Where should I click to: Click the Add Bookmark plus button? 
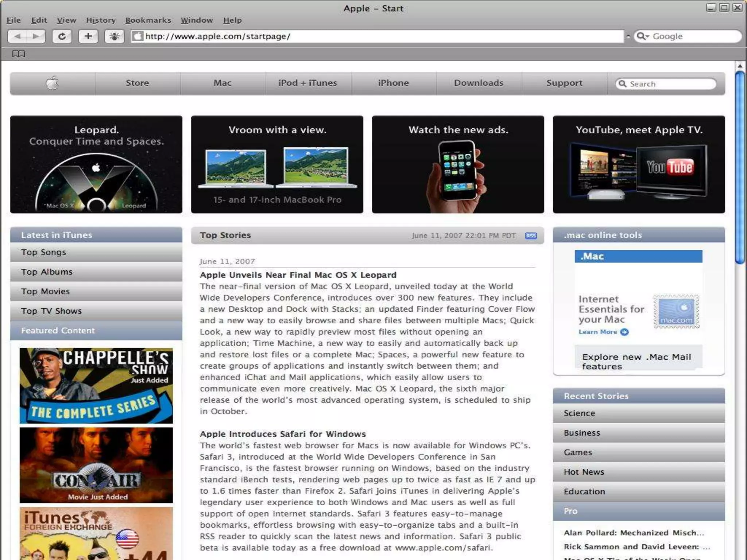click(x=88, y=36)
